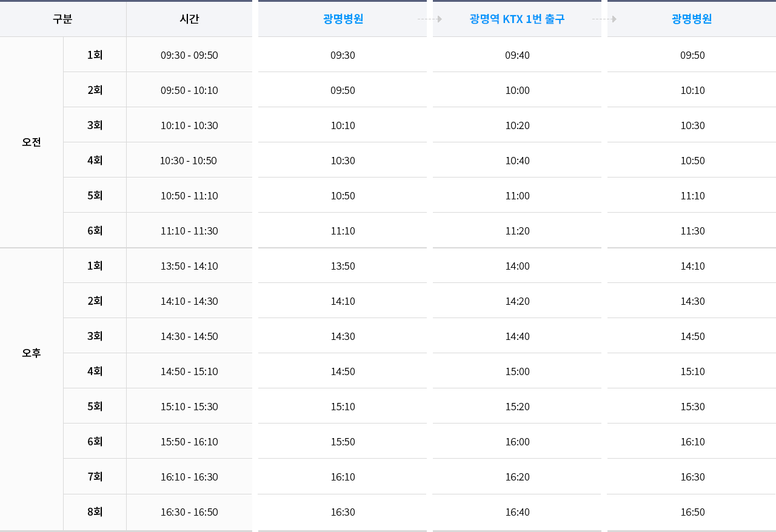Select the 14:10 - 14:30 time range cell
The height and width of the screenshot is (532, 776).
click(x=189, y=301)
